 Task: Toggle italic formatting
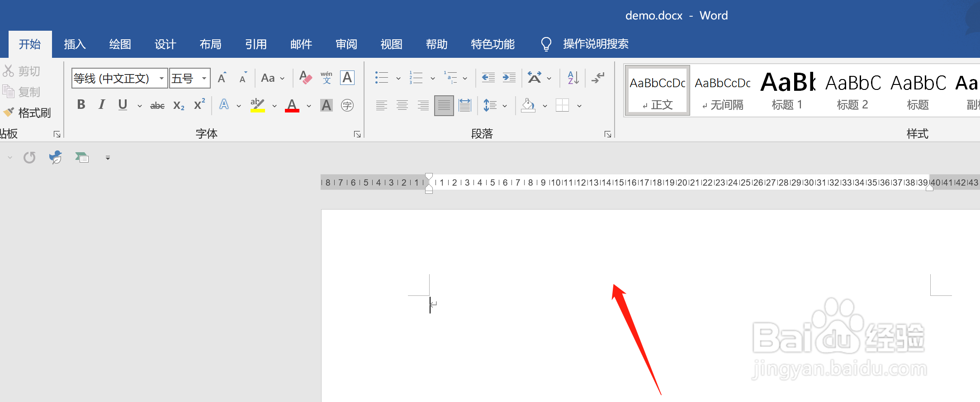102,105
